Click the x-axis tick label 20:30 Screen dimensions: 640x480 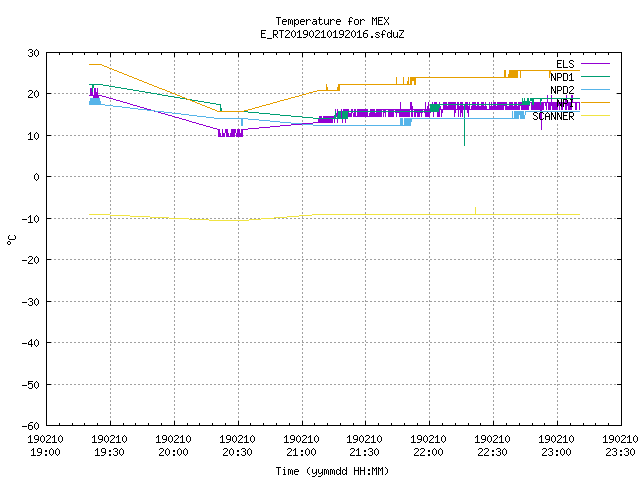coord(238,452)
